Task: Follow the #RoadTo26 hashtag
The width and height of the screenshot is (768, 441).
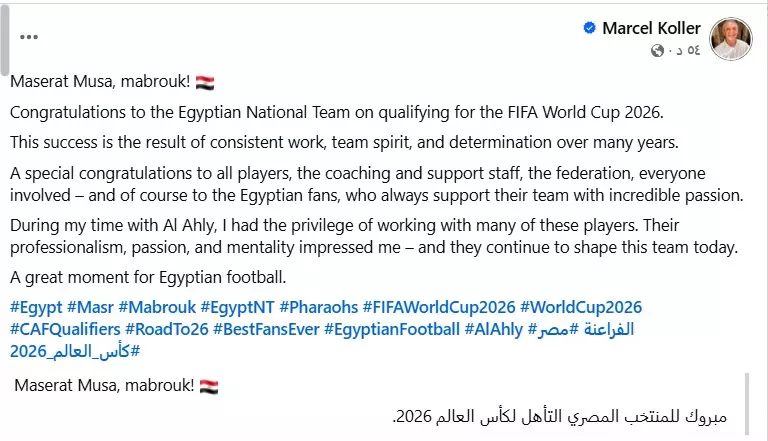Action: pyautogui.click(x=167, y=329)
